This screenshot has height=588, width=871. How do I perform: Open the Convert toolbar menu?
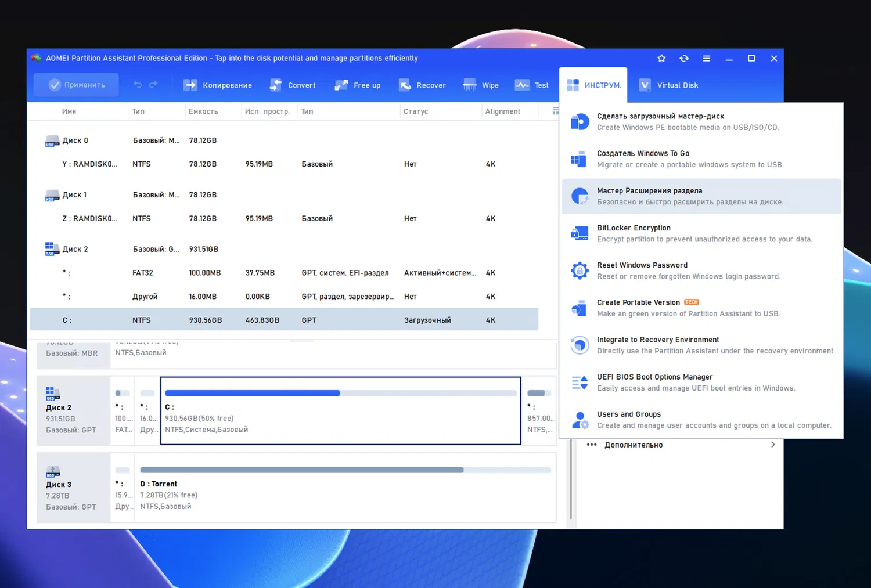click(293, 85)
